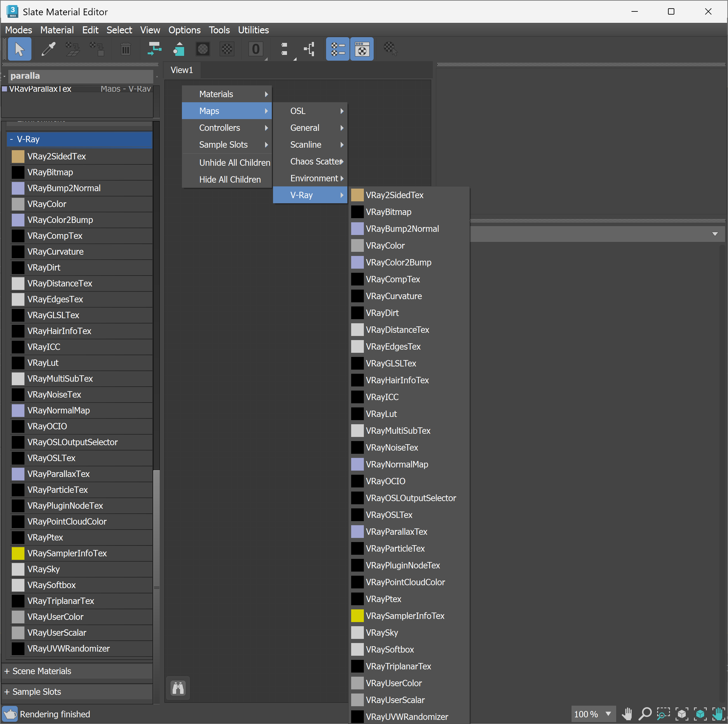Open the Tools menu
The image size is (728, 724).
point(219,30)
